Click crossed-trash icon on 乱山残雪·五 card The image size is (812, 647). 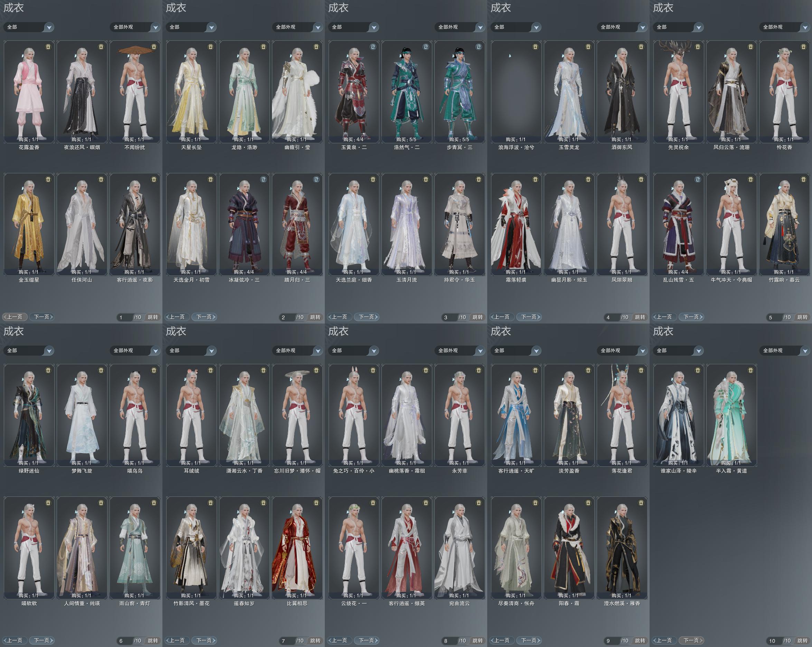(x=698, y=180)
